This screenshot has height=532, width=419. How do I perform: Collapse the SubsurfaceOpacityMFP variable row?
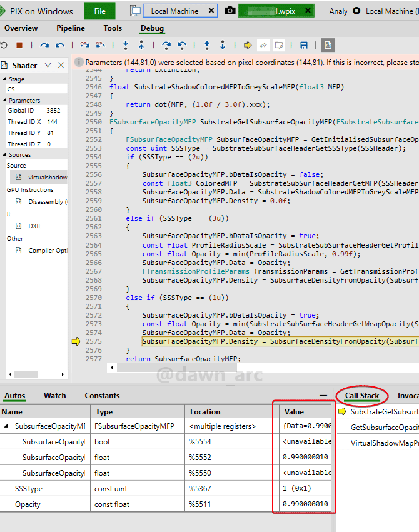coord(6,426)
